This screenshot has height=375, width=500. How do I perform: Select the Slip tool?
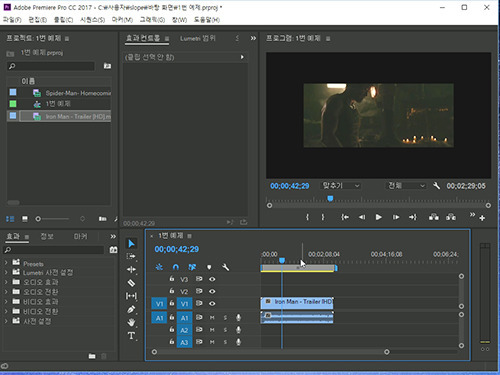[131, 296]
